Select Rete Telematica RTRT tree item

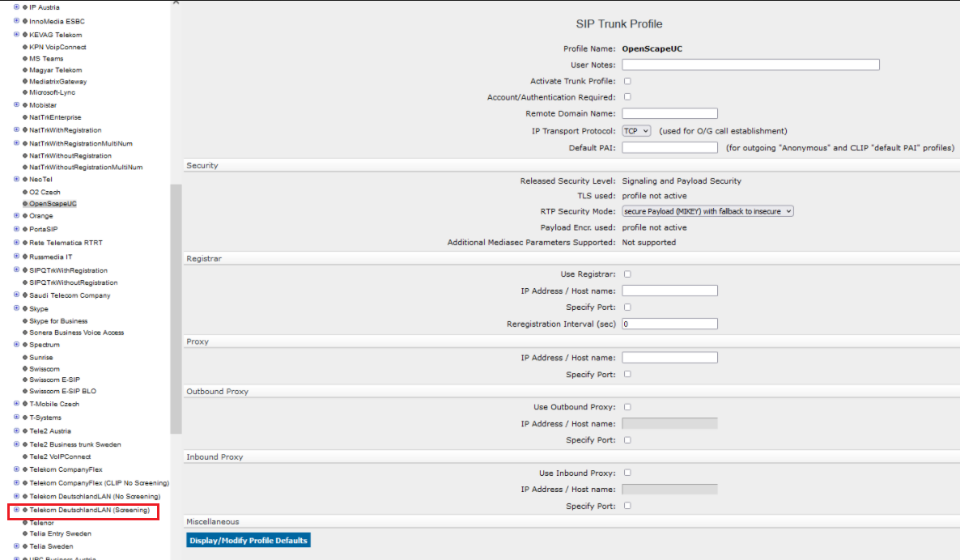tap(66, 243)
